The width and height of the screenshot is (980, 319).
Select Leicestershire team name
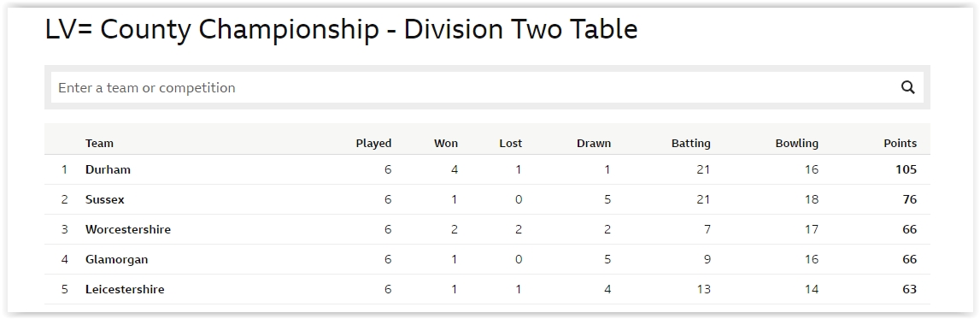[125, 290]
